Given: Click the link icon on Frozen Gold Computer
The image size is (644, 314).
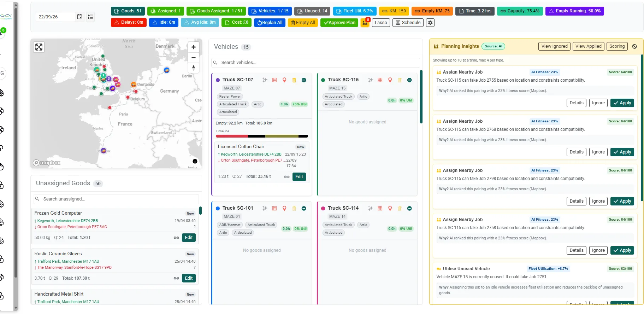Looking at the screenshot, I should [x=176, y=238].
